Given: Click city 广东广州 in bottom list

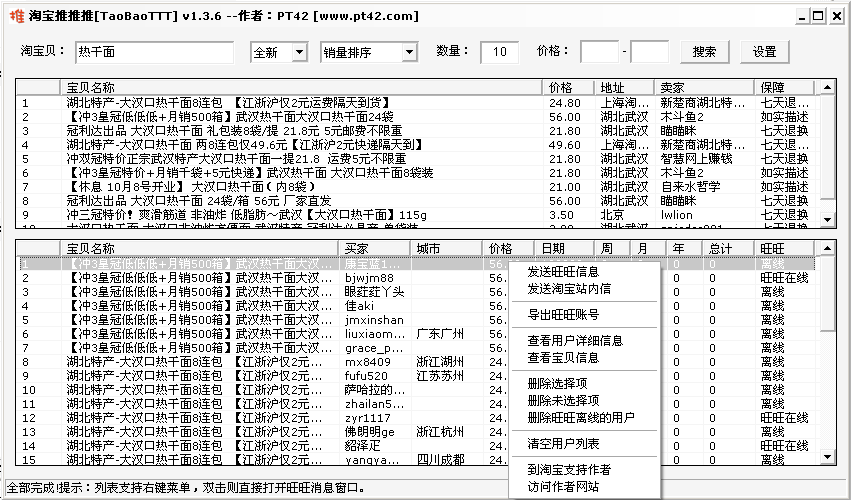Looking at the screenshot, I should [440, 334].
